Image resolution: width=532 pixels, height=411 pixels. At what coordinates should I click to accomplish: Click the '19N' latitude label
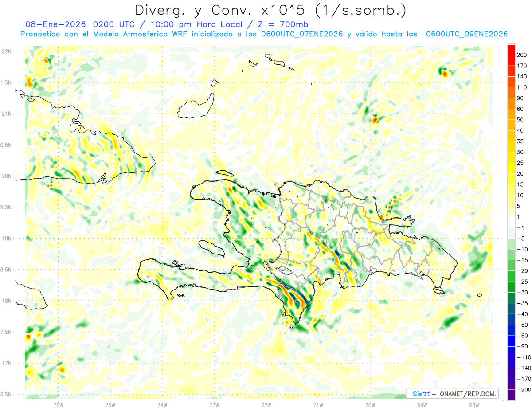[x=7, y=239]
